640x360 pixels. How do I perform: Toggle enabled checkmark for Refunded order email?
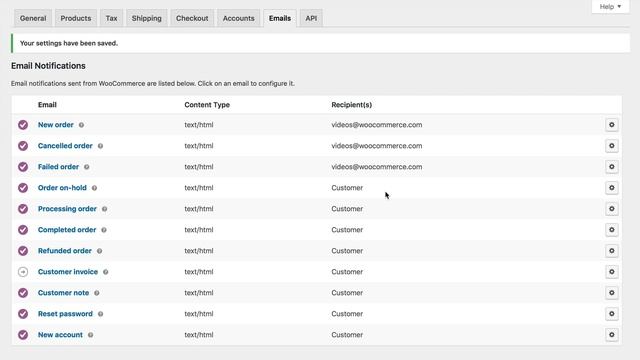[x=23, y=251]
